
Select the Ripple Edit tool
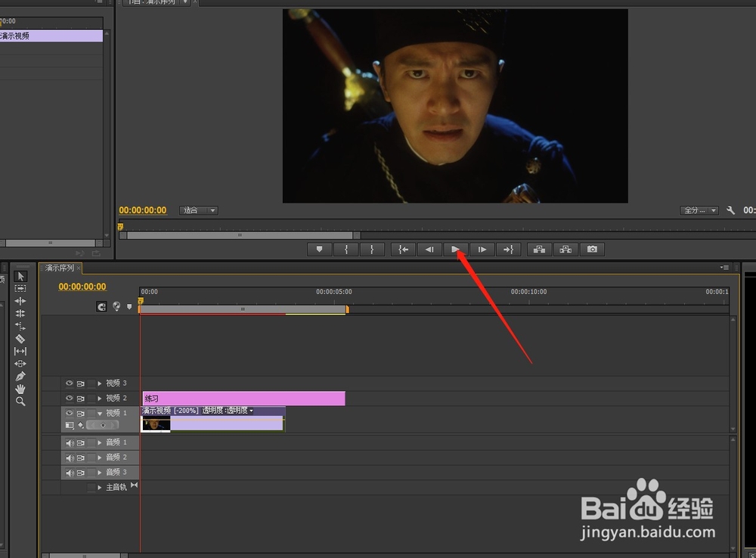[x=20, y=301]
